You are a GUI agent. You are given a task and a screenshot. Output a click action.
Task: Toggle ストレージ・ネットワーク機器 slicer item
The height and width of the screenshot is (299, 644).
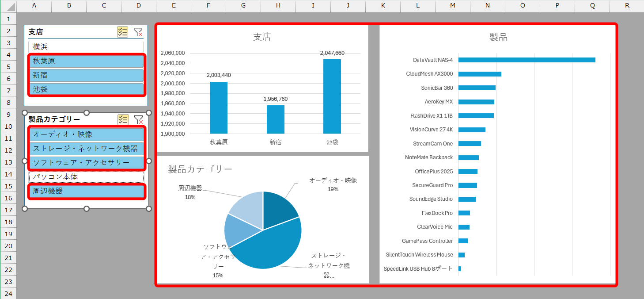point(87,149)
